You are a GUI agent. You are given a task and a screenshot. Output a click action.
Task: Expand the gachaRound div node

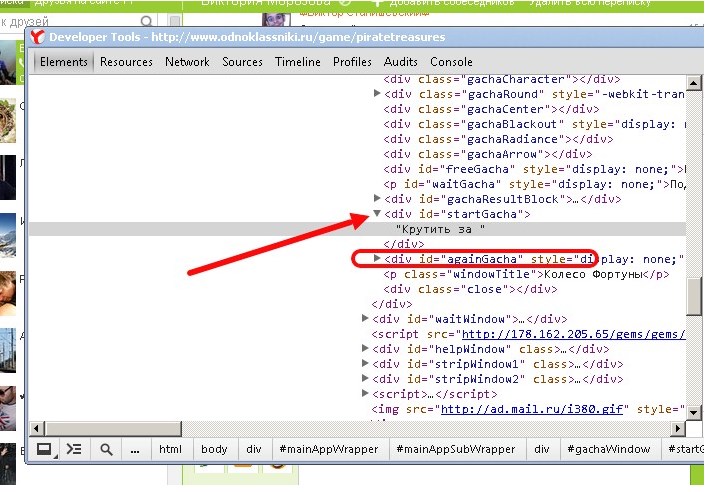[x=377, y=93]
